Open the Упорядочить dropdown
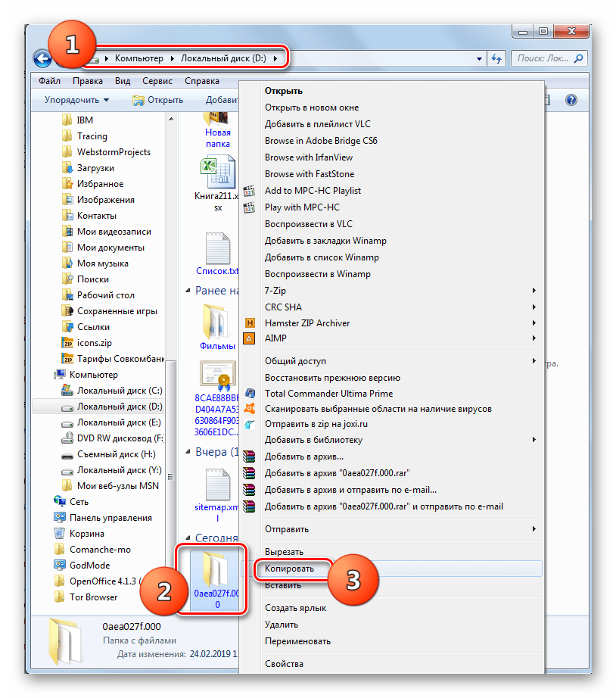The width and height of the screenshot is (616, 698). pos(76,100)
